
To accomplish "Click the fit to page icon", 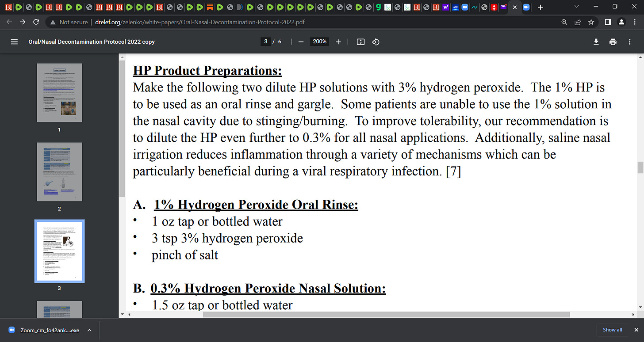I will pyautogui.click(x=360, y=42).
